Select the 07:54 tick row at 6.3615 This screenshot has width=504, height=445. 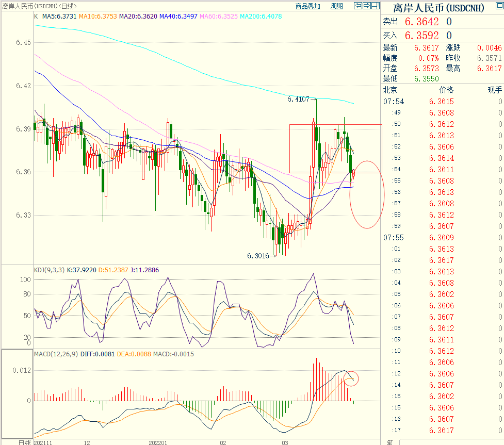click(x=442, y=102)
